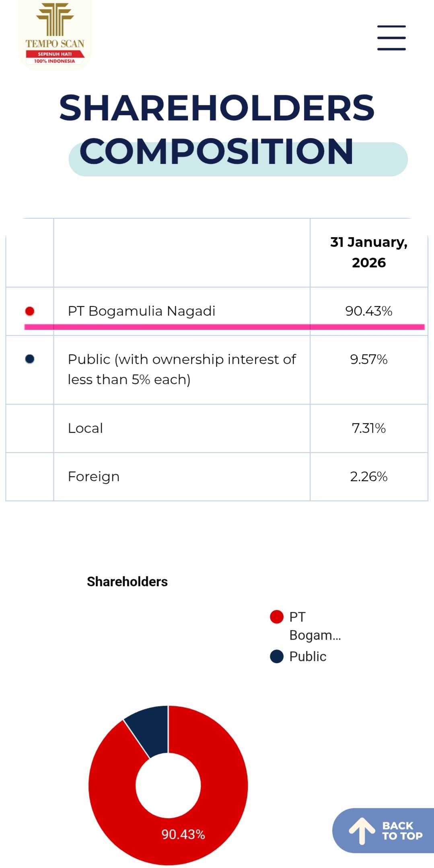Viewport: 434px width, 868px height.
Task: Click the Tempo Scan logo
Action: coord(55,34)
